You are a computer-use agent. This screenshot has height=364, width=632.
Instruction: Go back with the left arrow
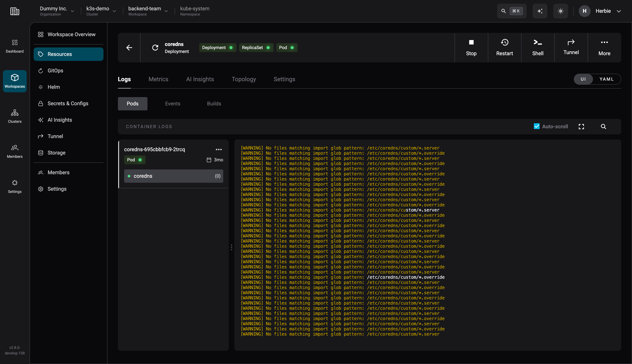[129, 47]
